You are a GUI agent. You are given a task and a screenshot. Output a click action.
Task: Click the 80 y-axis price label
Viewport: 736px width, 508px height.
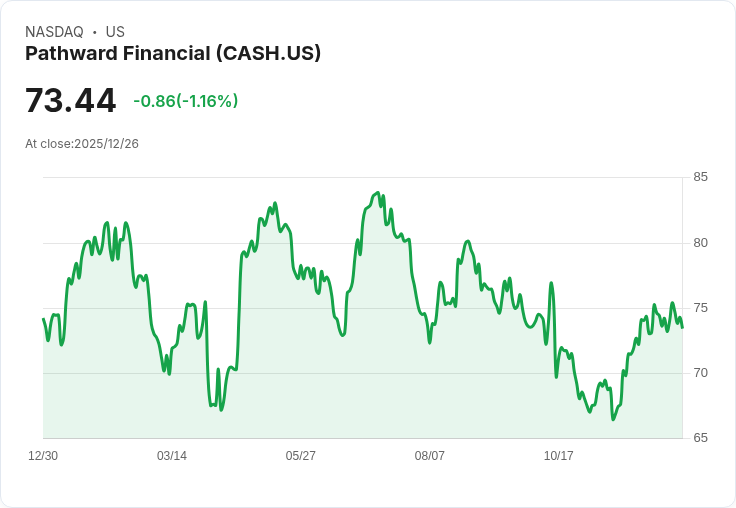700,243
